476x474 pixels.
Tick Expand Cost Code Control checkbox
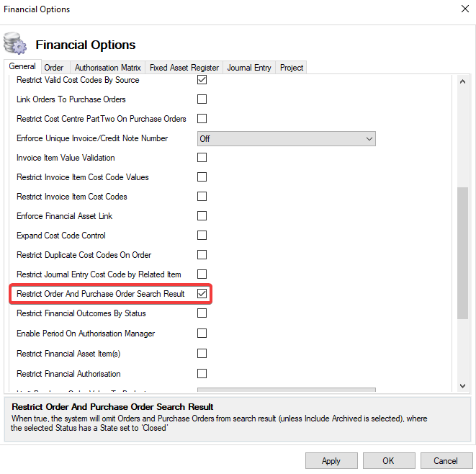coord(202,236)
